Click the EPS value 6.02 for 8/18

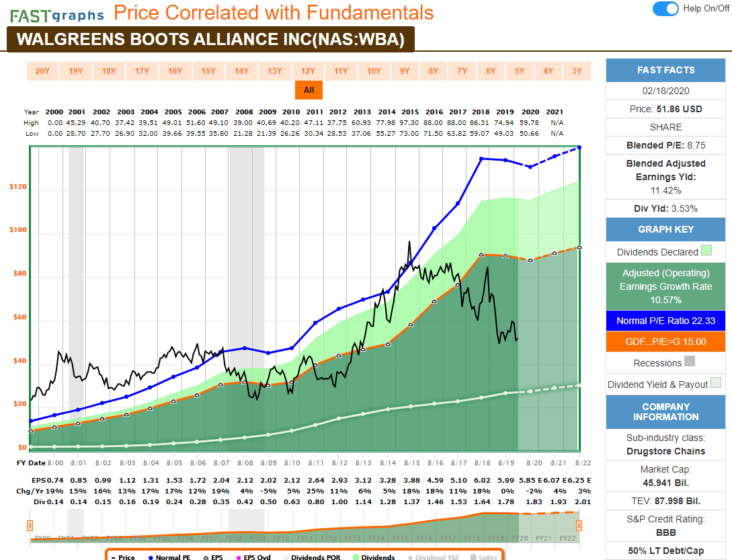coord(482,480)
